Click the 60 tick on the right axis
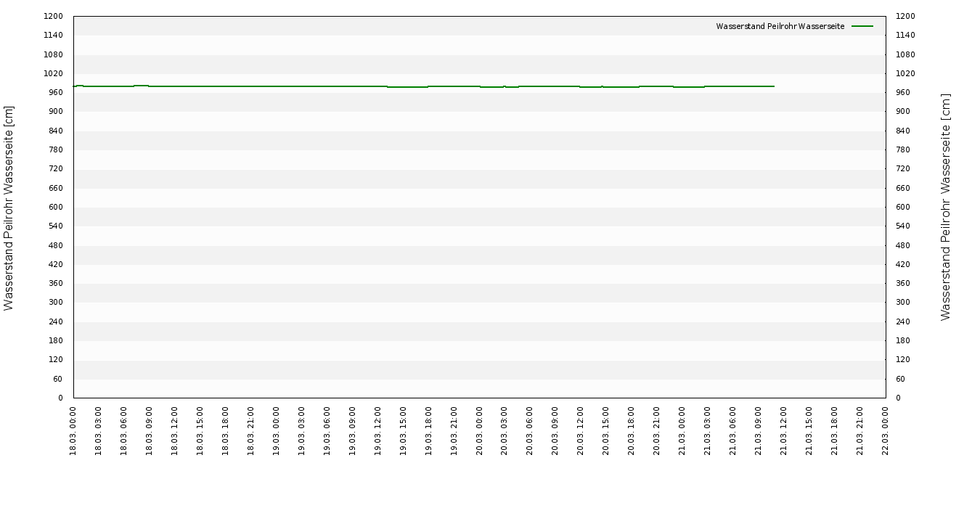Viewport: 980px width, 508px height. coord(900,379)
